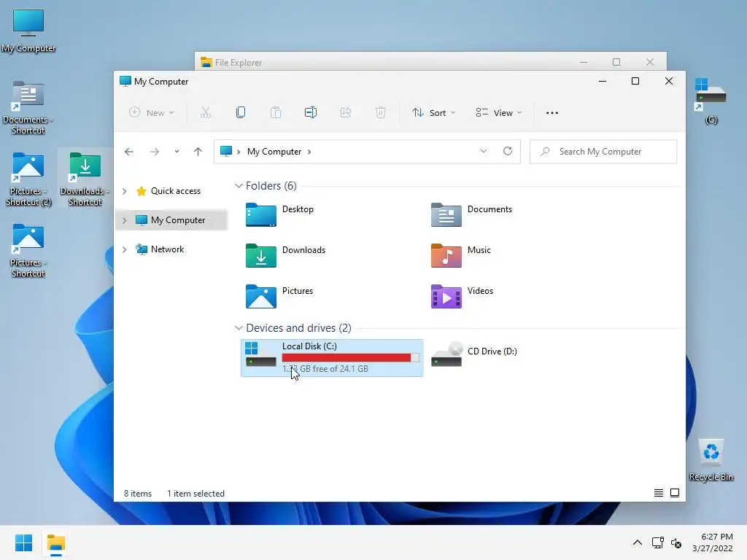This screenshot has width=747, height=560.
Task: Select the Desktop folder
Action: click(x=279, y=214)
